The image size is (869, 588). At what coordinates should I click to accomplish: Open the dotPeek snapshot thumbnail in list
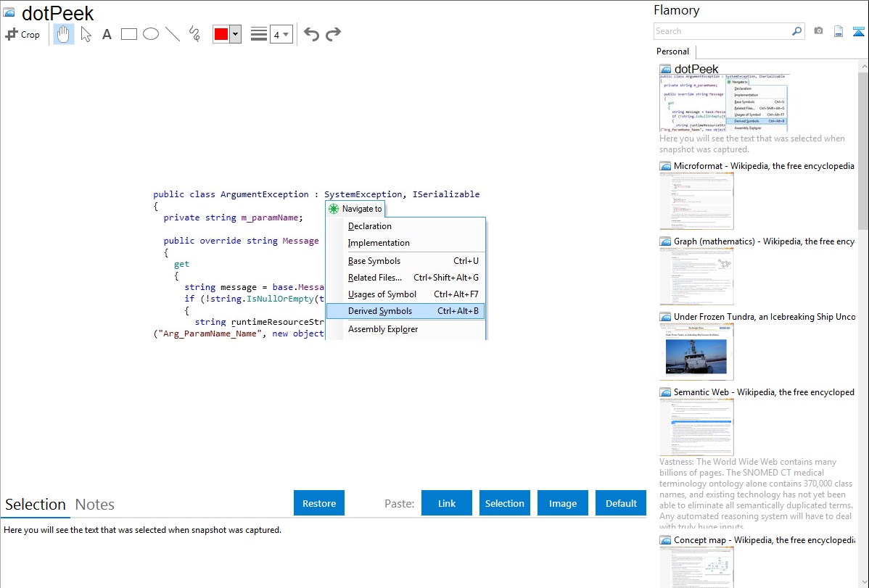(725, 103)
